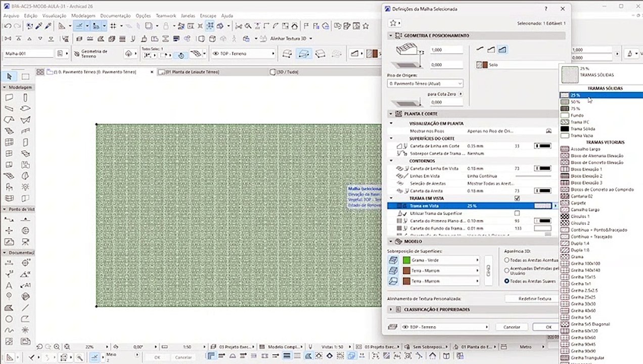
Task: Click the favorites star icon in main toolbar
Action: [366, 26]
